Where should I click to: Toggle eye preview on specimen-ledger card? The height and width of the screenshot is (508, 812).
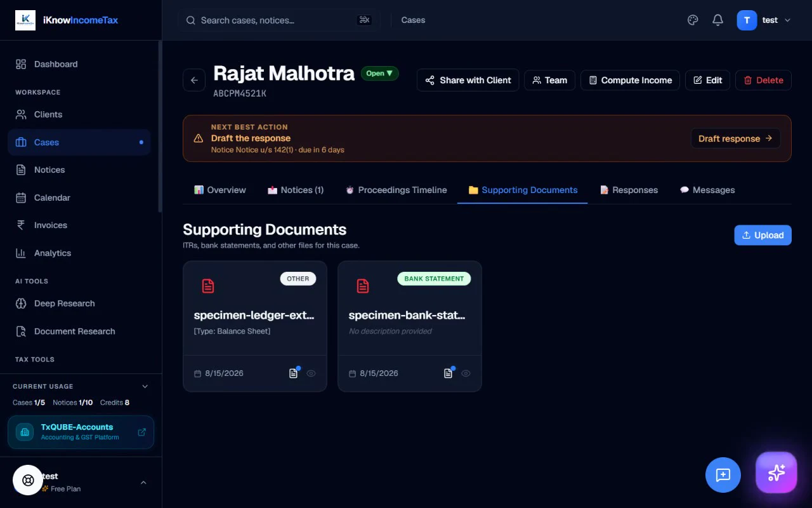(x=311, y=373)
